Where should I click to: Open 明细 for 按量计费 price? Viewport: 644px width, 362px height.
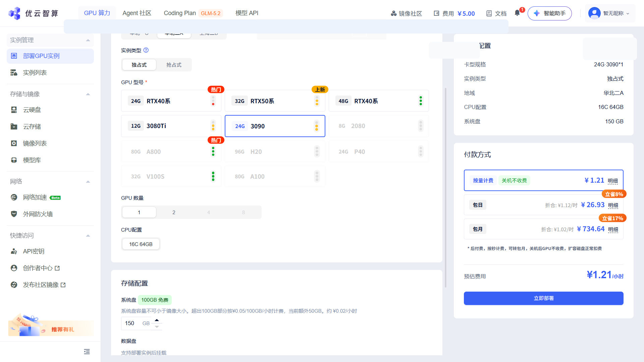click(613, 181)
